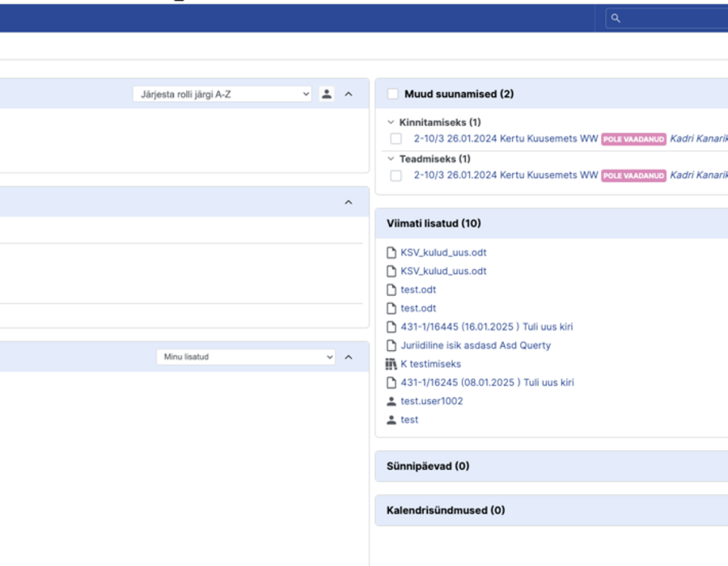Screen dimensions: 728x566
Task: Open Juriidiline isik asdasd Asd Querty
Action: [476, 345]
